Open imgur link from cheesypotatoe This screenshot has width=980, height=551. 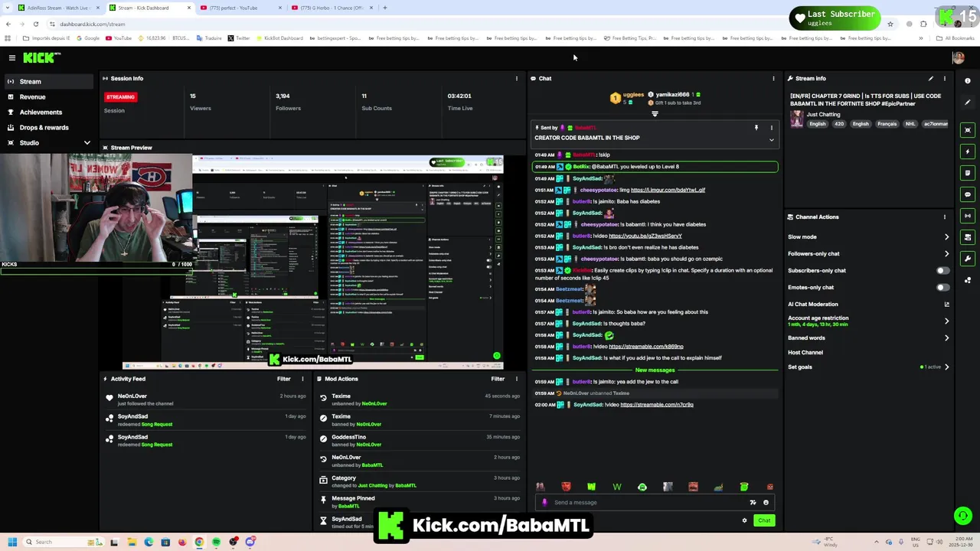click(668, 190)
